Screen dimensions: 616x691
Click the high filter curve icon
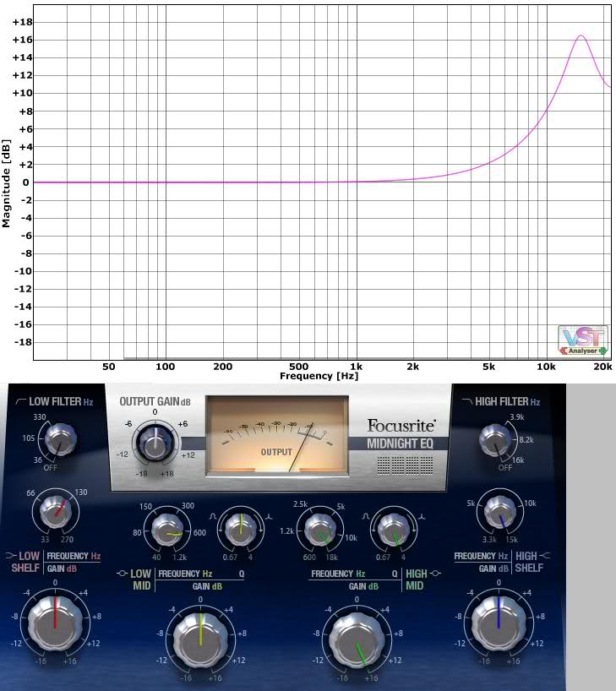(x=466, y=401)
